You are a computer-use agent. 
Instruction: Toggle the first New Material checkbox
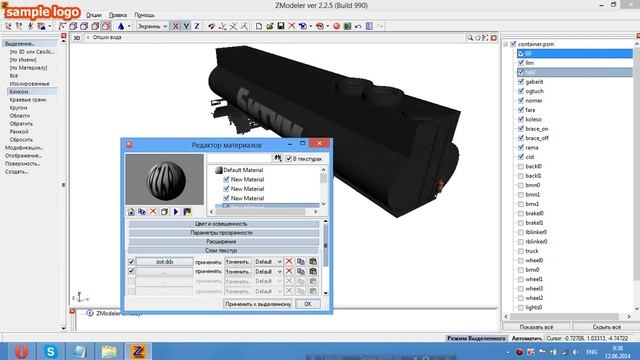point(226,179)
